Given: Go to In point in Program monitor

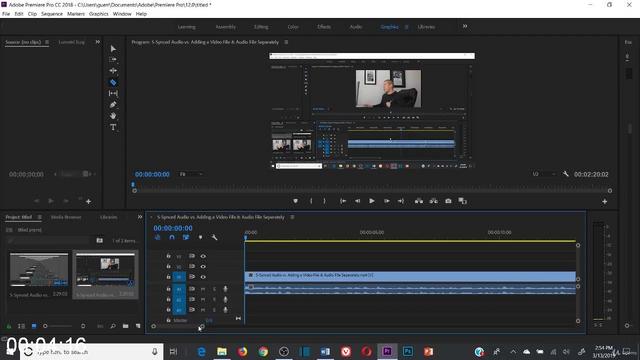Looking at the screenshot, I should tap(343, 201).
